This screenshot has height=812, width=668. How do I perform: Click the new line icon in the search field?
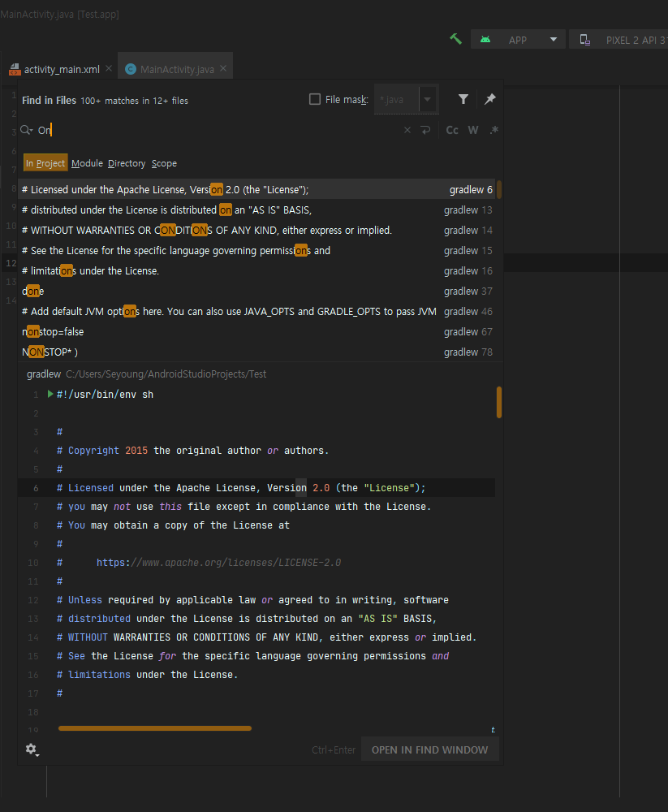pyautogui.click(x=425, y=130)
